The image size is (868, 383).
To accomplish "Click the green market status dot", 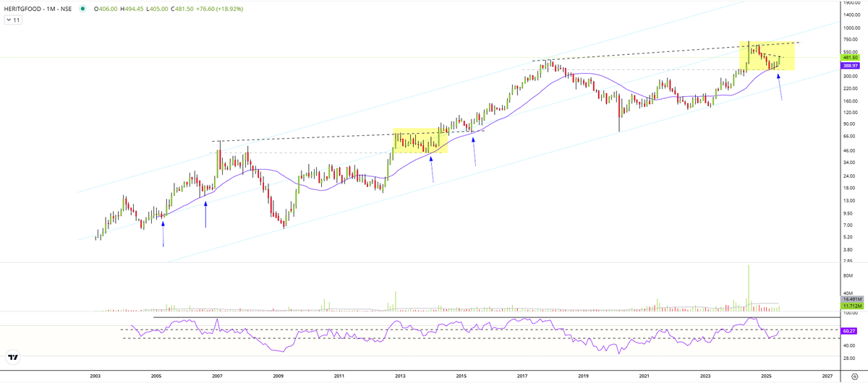I will (82, 9).
